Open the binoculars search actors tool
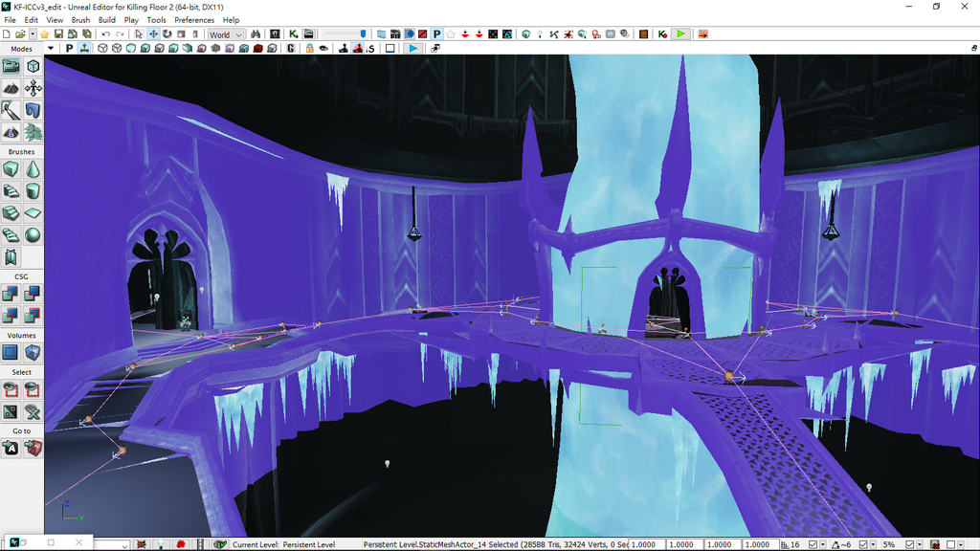Image resolution: width=980 pixels, height=551 pixels. 256,34
